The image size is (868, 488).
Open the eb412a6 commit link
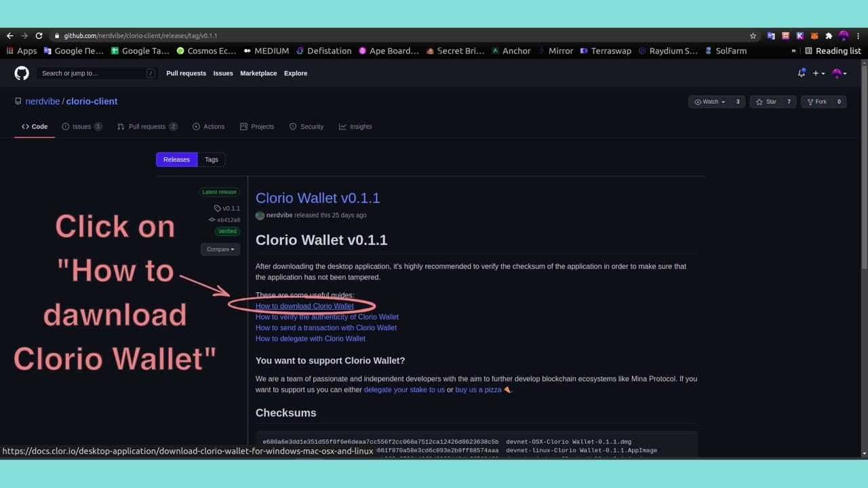coord(224,220)
